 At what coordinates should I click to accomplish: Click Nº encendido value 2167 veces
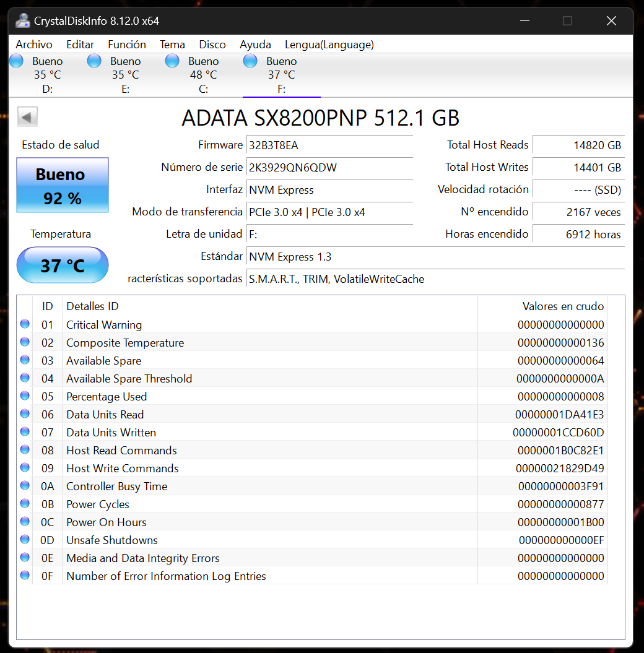coord(578,212)
